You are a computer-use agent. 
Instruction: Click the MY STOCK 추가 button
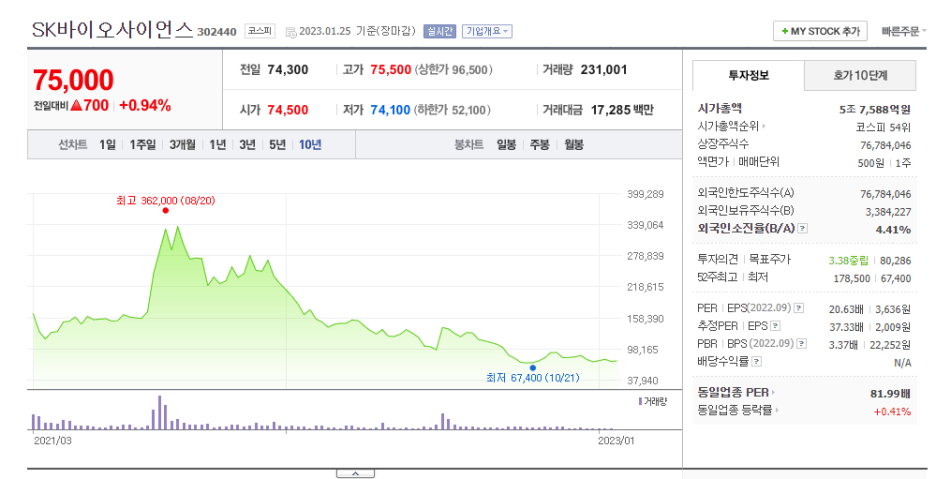pos(820,31)
